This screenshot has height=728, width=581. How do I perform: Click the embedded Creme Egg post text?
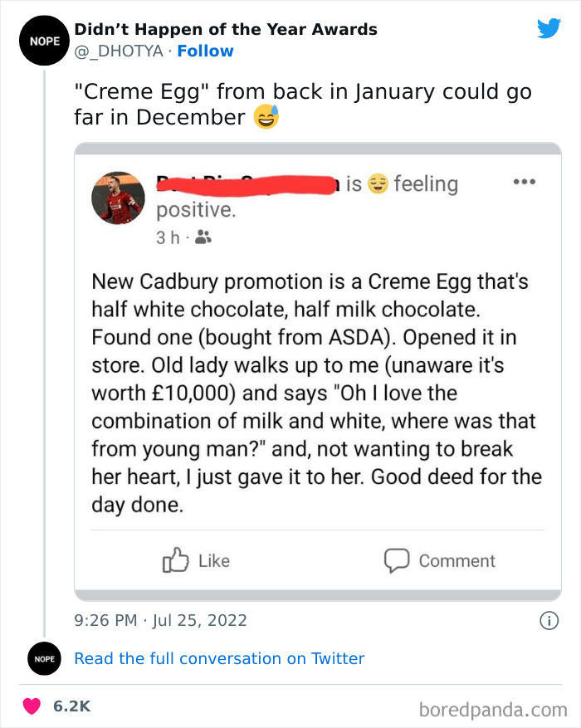point(316,393)
